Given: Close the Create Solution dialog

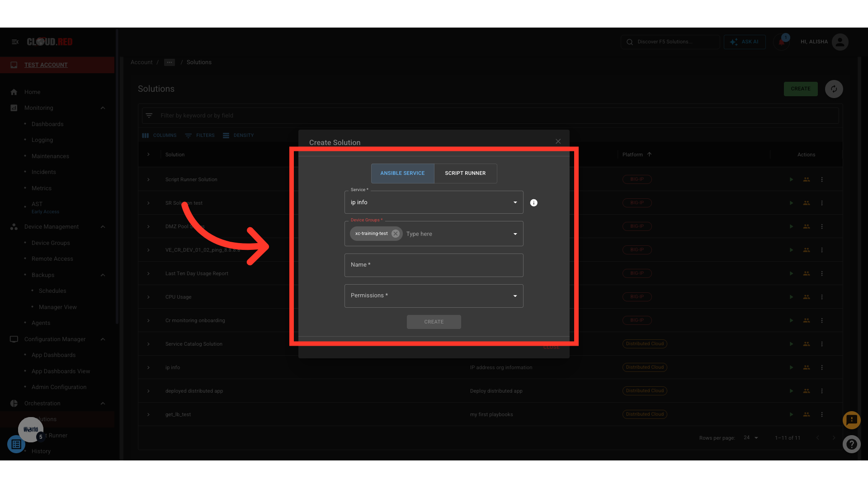Looking at the screenshot, I should (x=558, y=141).
